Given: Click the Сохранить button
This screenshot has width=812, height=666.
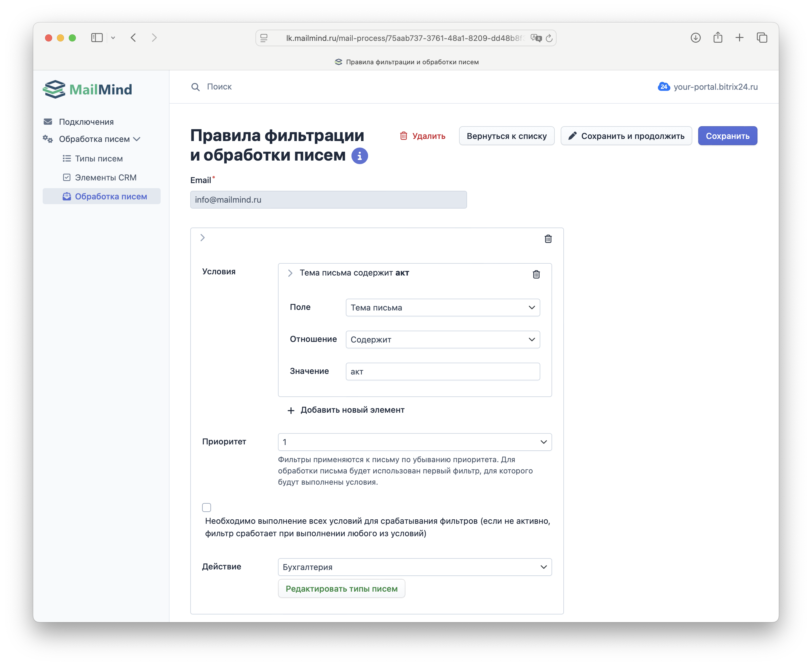Looking at the screenshot, I should coord(727,136).
